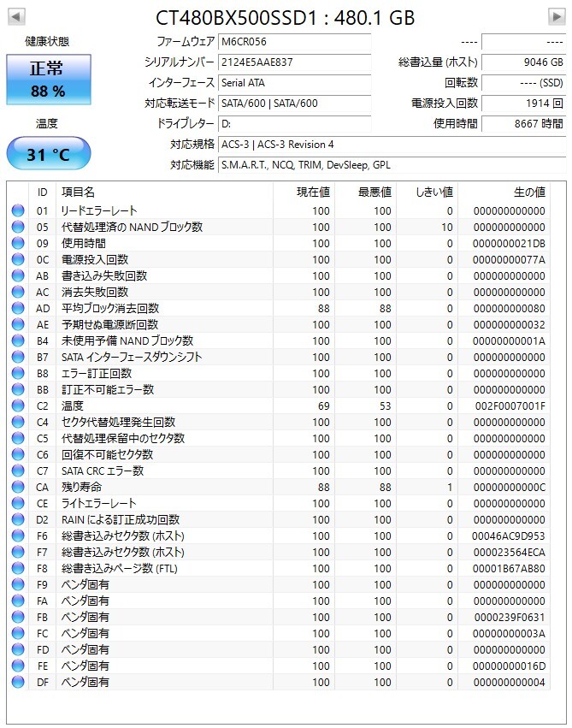Select the drive letter field D:

click(x=295, y=123)
